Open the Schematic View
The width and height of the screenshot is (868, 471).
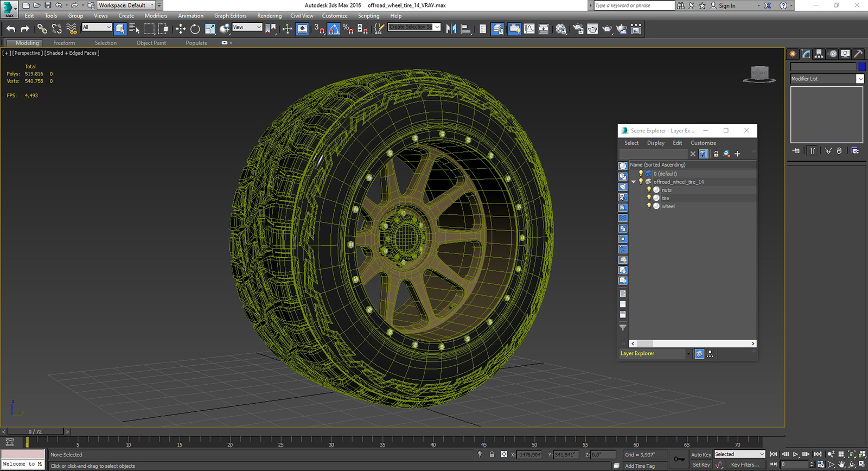[x=543, y=29]
